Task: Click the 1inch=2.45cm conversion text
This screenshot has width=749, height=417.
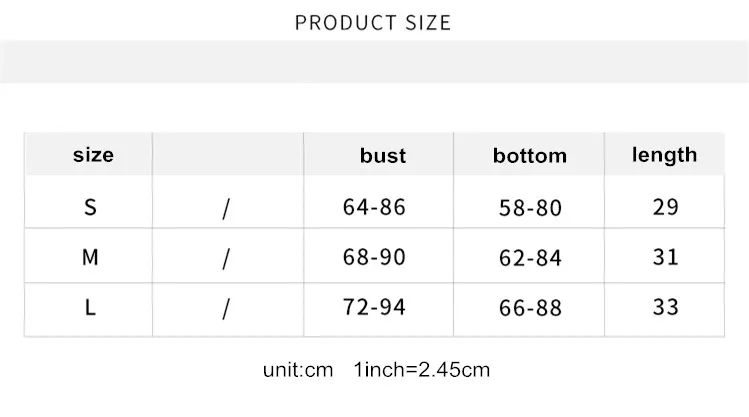Action: click(x=422, y=370)
